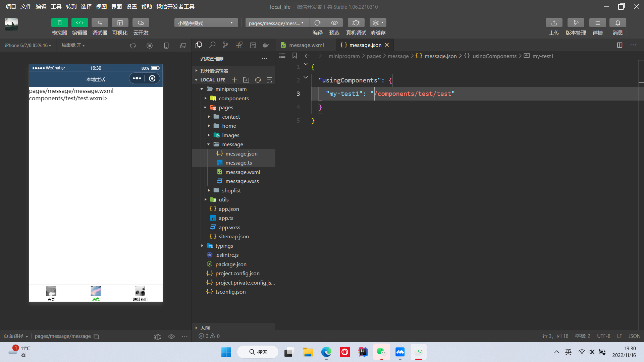Expand the components folder

pyautogui.click(x=233, y=98)
